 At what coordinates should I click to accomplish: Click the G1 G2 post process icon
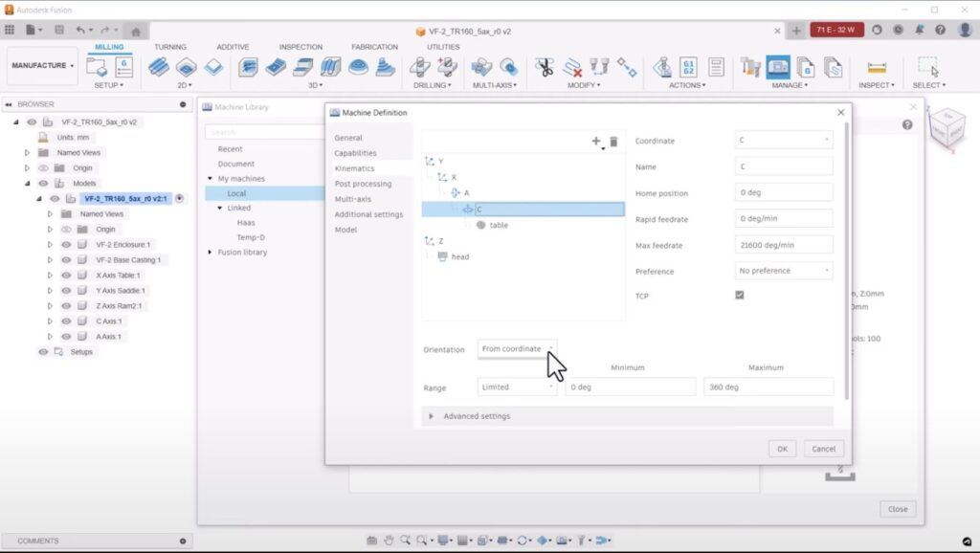point(688,67)
